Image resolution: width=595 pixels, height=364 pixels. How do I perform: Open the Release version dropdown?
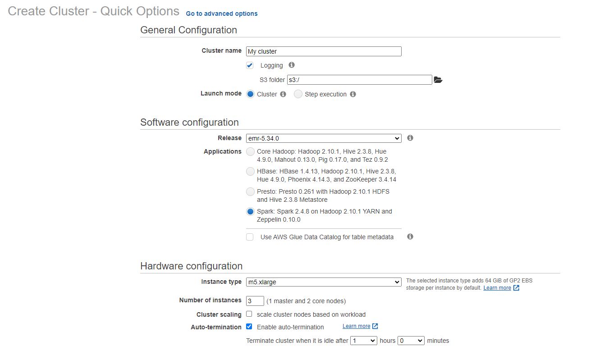(323, 138)
